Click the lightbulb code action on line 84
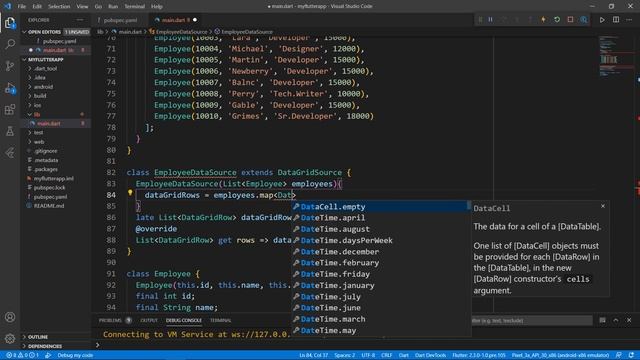This screenshot has height=360, width=640. (130, 193)
